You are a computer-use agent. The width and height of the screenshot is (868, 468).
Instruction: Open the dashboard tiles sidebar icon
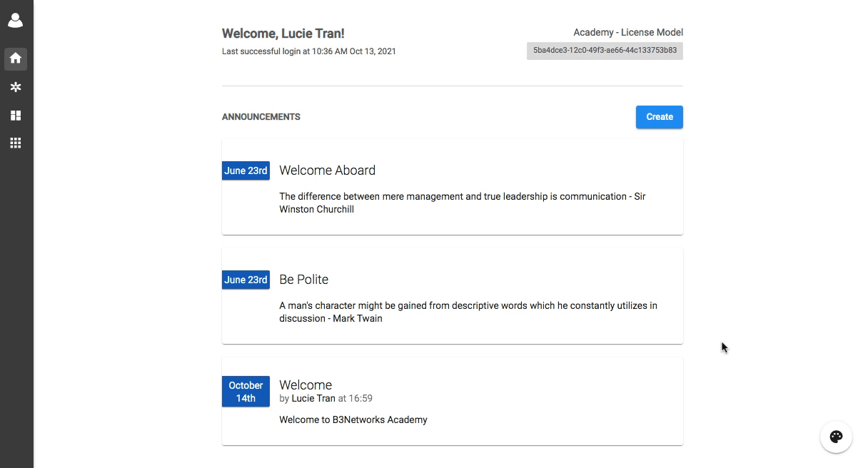click(x=16, y=115)
